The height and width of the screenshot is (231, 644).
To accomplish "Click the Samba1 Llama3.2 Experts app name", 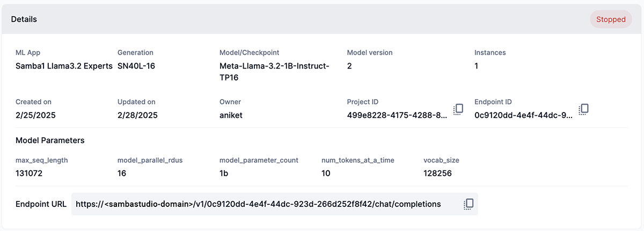I will click(64, 66).
